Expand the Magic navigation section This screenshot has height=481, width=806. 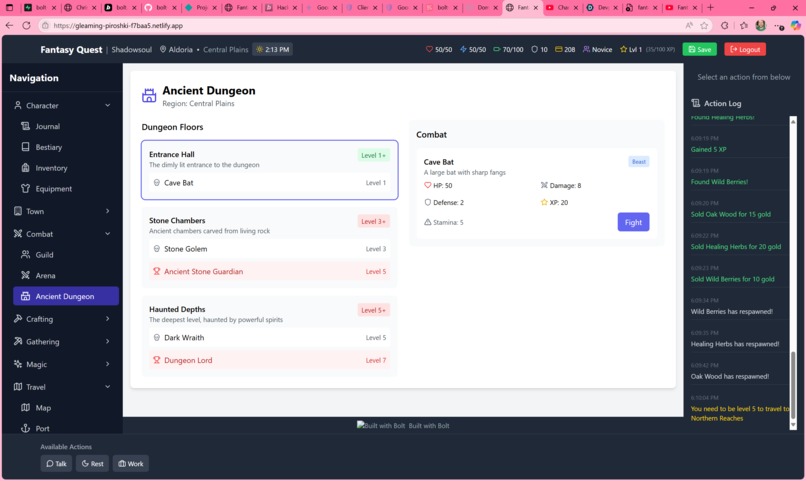pyautogui.click(x=62, y=364)
